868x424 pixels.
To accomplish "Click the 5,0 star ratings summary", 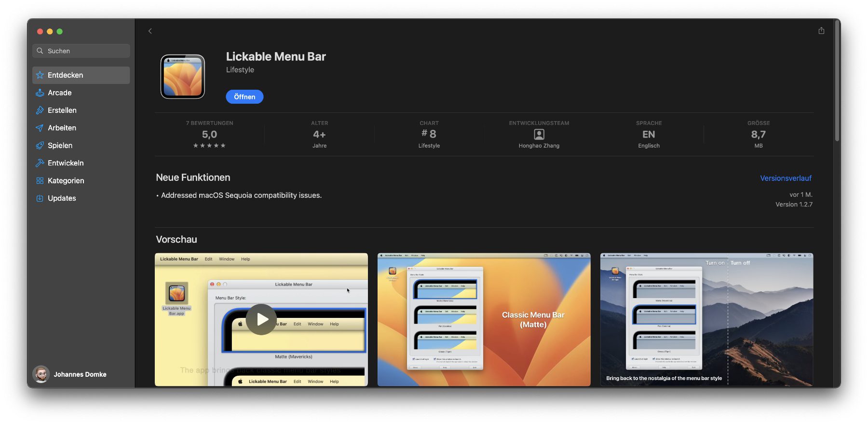I will (x=209, y=135).
